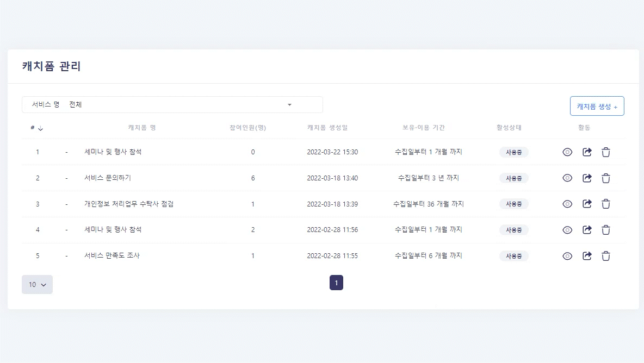Delete the 서비스 만족도 조사 catchform

tap(606, 256)
